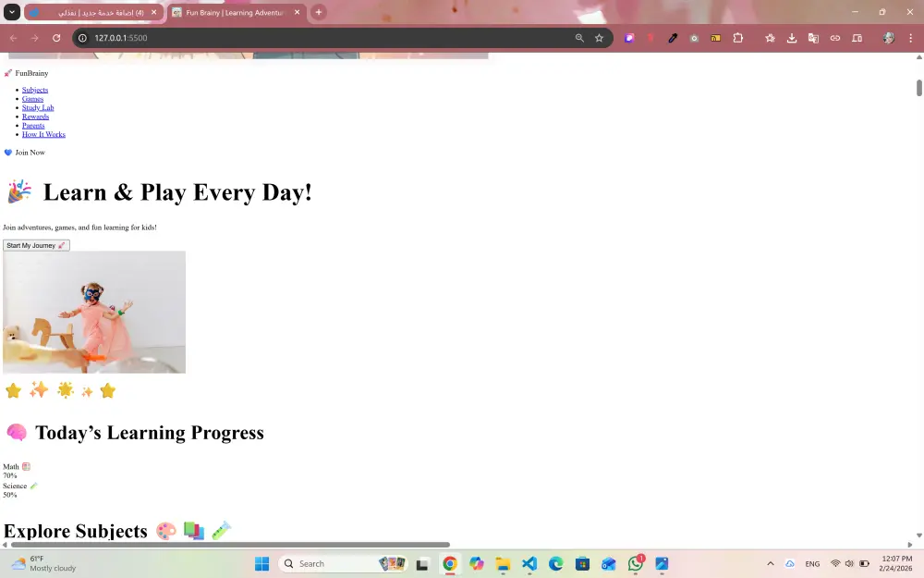
Task: Open the zoom magnifier in address bar
Action: coord(579,38)
